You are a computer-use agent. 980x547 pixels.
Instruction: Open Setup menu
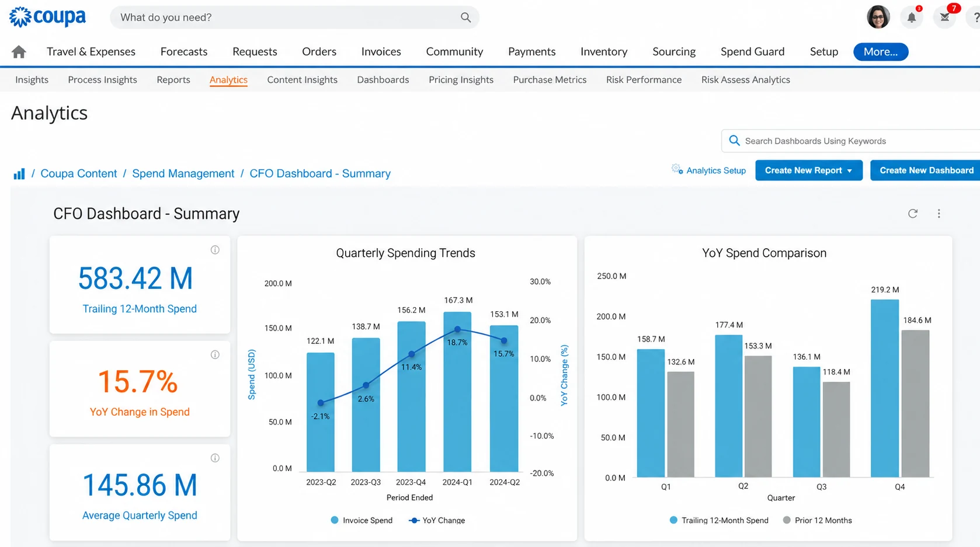823,52
